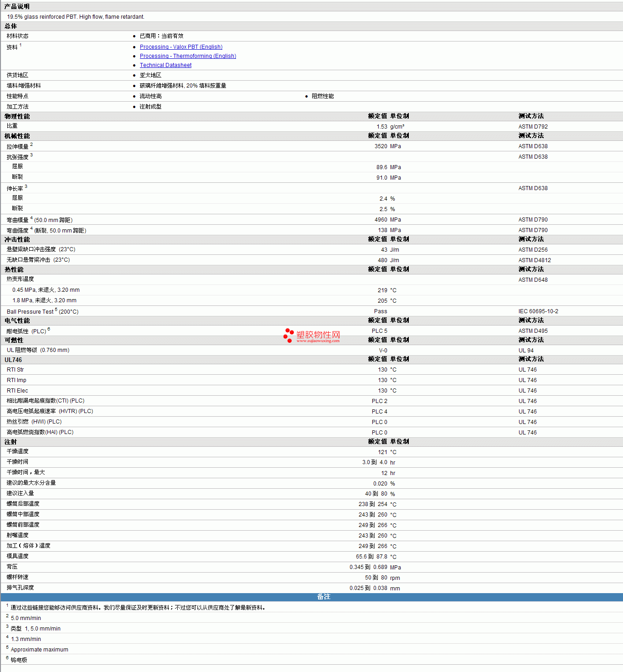This screenshot has width=623, height=672.
Task: Click the PLC 2 CTI value
Action: [380, 401]
